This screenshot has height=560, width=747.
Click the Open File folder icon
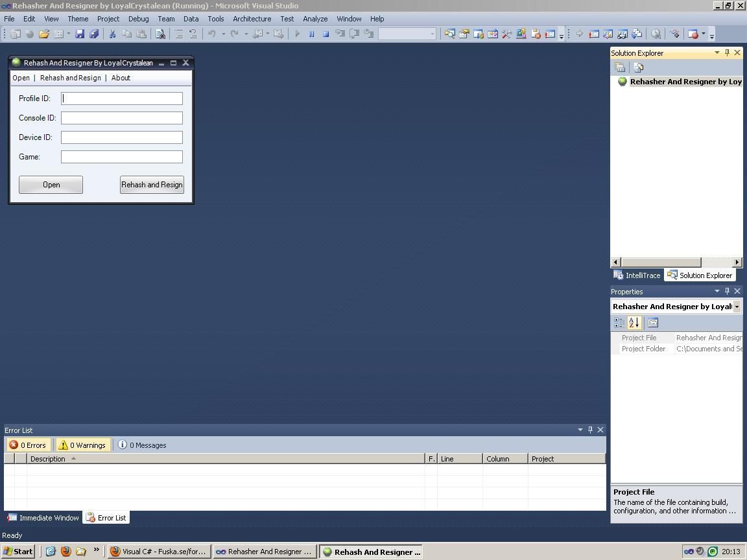click(x=43, y=34)
